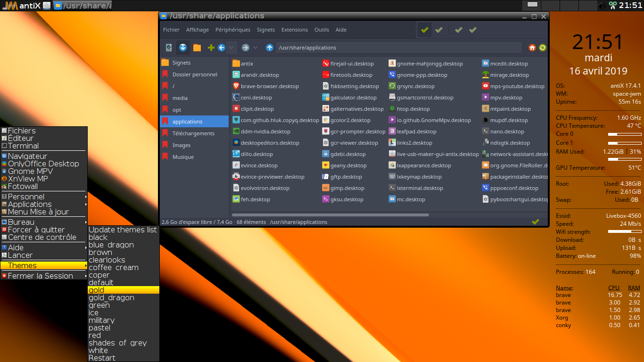The image size is (644, 362).
Task: Click the path bar showing /usr/share/applications
Action: tap(399, 48)
